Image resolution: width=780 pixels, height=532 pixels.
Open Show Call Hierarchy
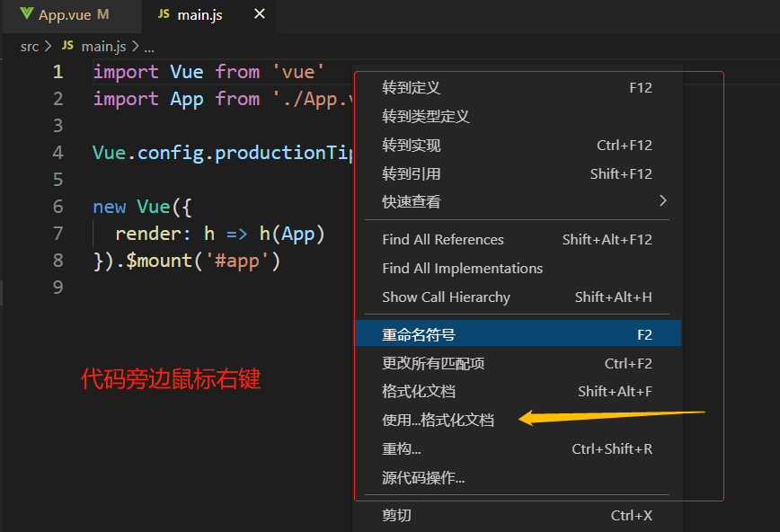point(446,297)
